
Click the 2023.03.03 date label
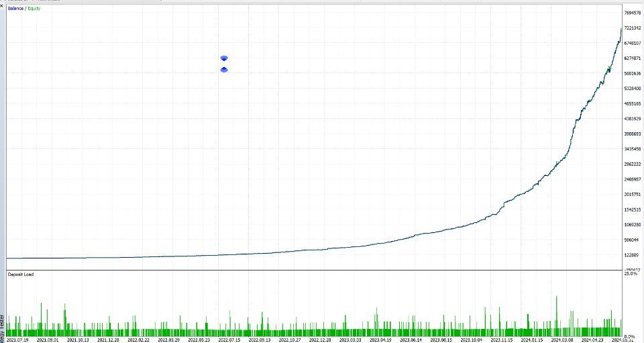(350, 340)
